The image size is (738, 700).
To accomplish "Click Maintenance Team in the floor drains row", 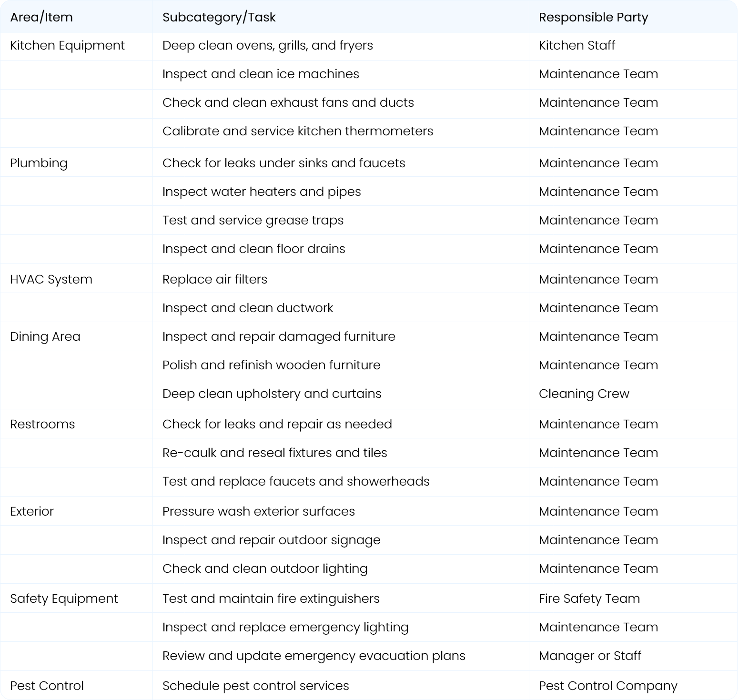I will point(598,249).
